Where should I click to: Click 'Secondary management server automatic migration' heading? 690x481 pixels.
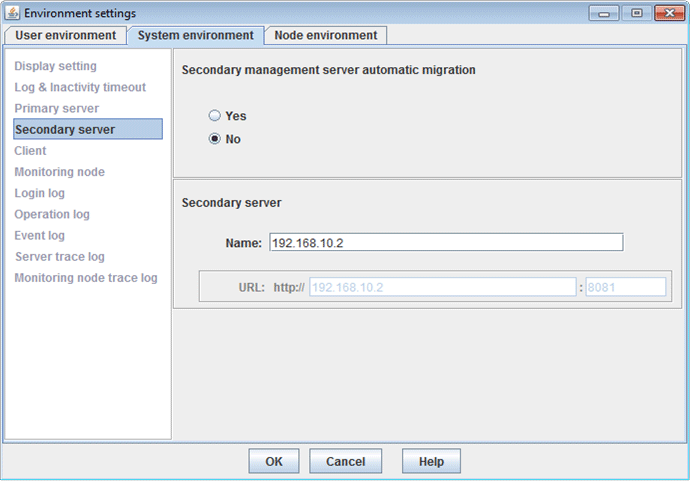click(329, 70)
